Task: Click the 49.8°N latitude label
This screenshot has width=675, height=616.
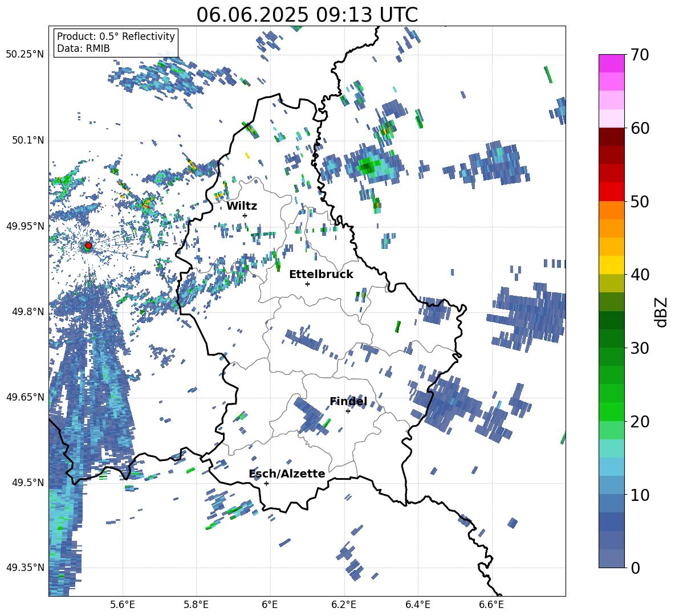Action: point(28,312)
